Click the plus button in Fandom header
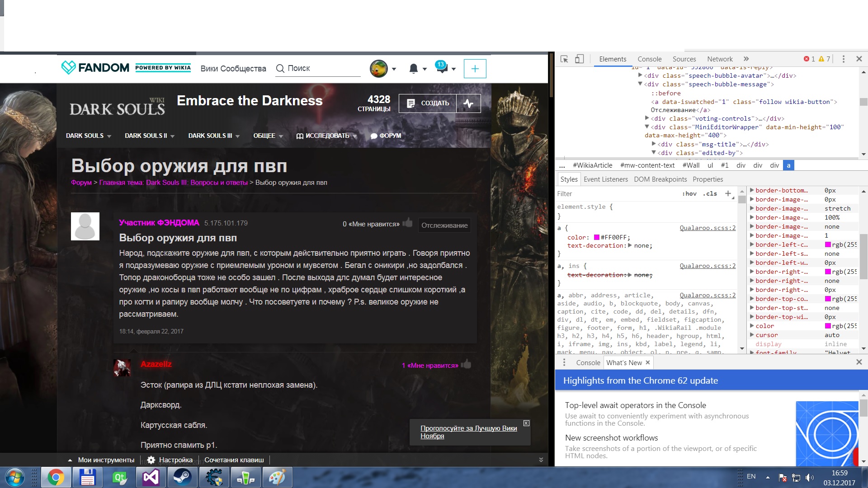The height and width of the screenshot is (488, 868). [x=475, y=69]
